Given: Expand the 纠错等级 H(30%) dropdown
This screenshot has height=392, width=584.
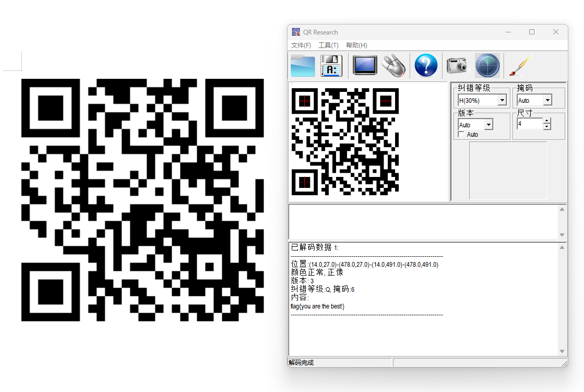Looking at the screenshot, I should [x=503, y=100].
